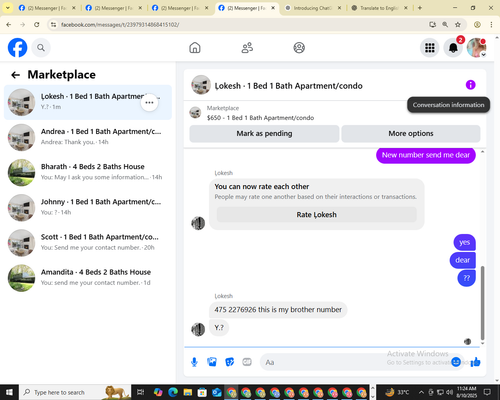Open Bharath 4 Beds 2 Baths House chat
The height and width of the screenshot is (400, 500).
[88, 172]
